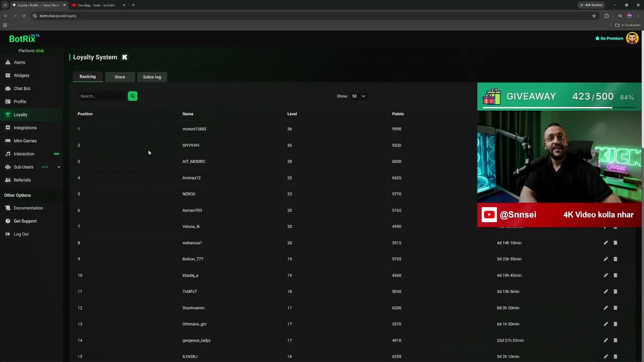Open Alerts in the sidebar
Screen dimensions: 644x362
coord(19,62)
